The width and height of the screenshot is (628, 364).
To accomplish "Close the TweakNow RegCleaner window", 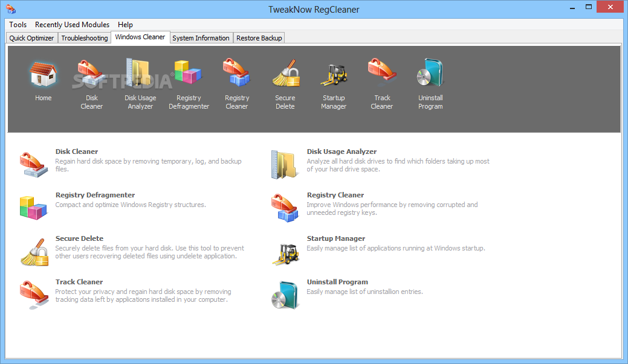I will 610,7.
